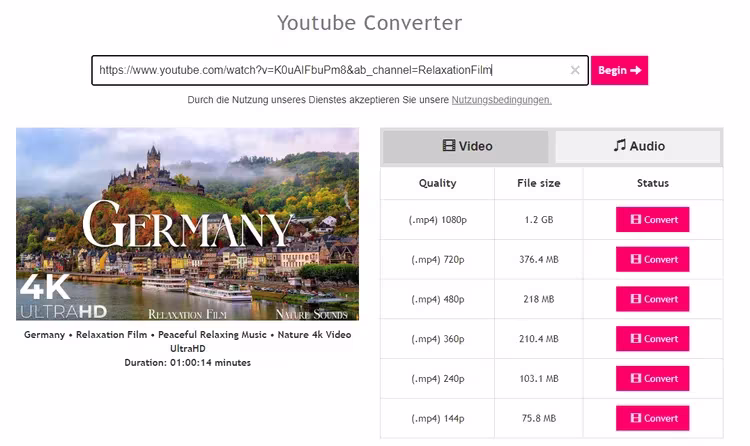
Task: Click the File size column header
Action: coord(539,183)
